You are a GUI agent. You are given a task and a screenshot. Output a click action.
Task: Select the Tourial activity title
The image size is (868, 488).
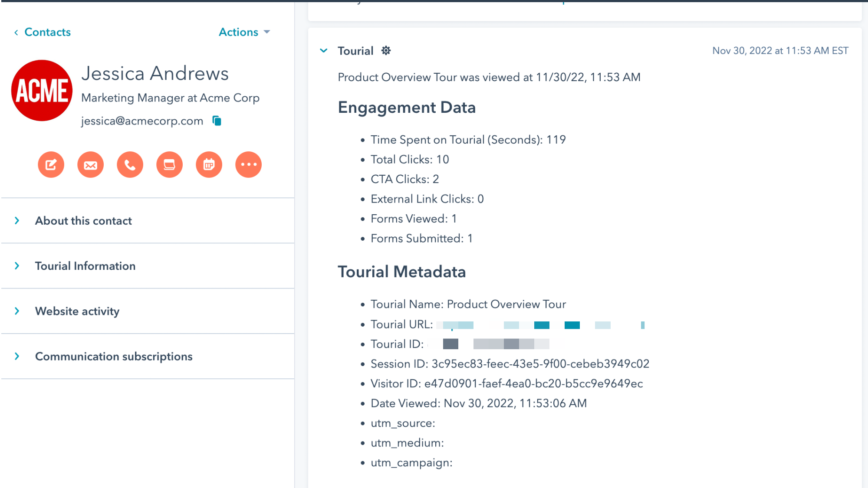pyautogui.click(x=355, y=50)
